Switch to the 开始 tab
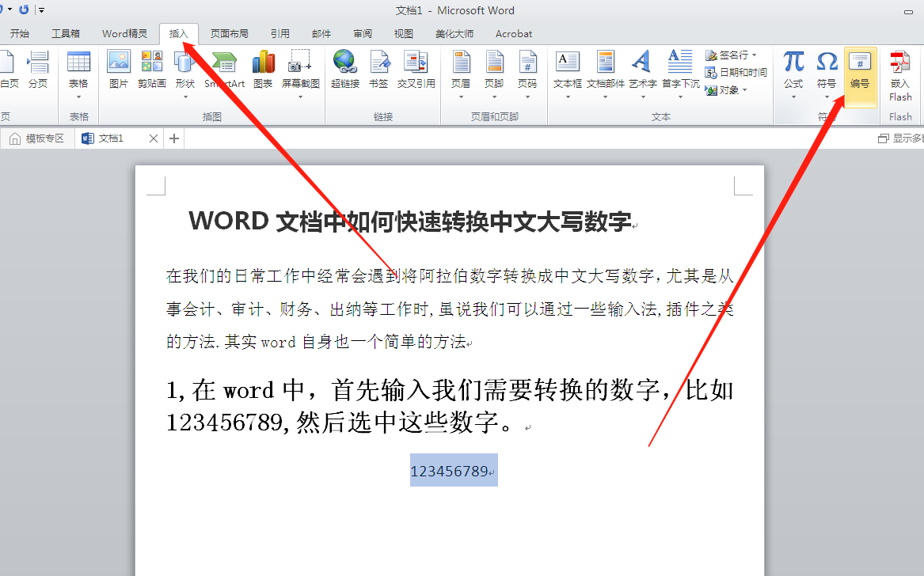The height and width of the screenshot is (576, 924). pos(20,33)
